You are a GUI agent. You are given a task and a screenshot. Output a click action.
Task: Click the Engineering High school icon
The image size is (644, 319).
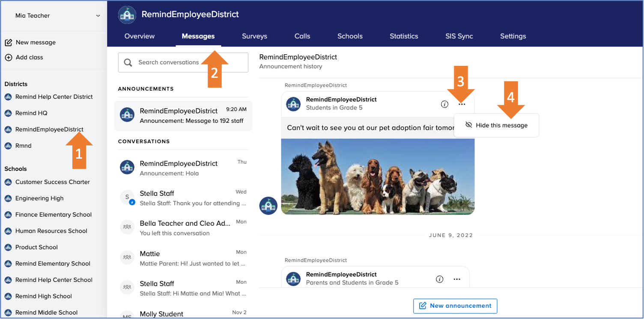(x=8, y=198)
